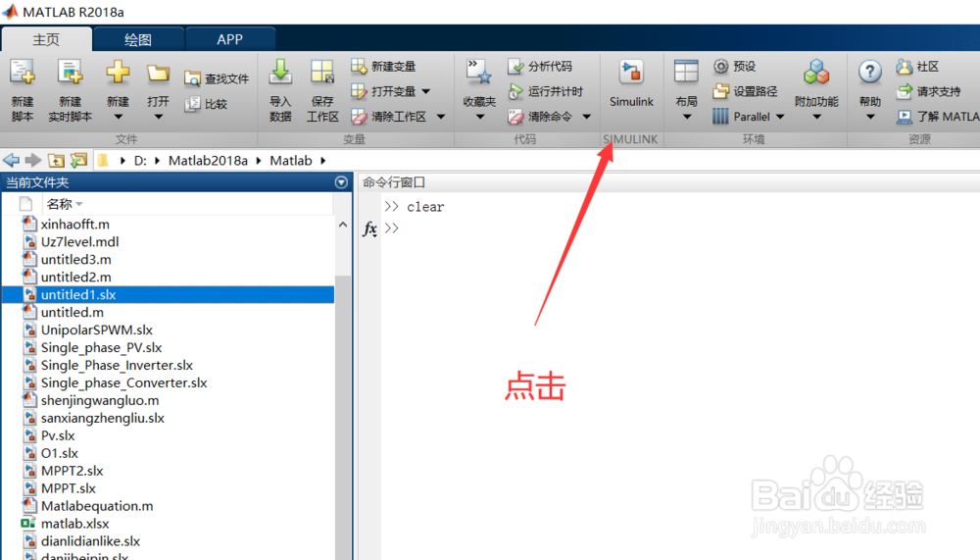Click the fx function browser button
The image size is (980, 560).
369,229
